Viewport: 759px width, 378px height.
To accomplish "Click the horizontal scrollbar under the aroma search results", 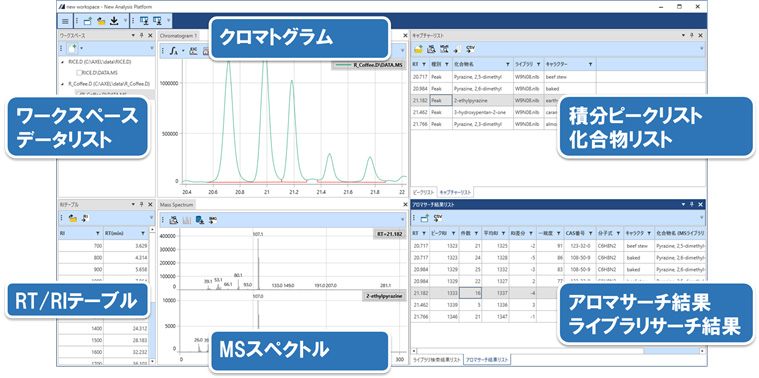I will [x=557, y=351].
